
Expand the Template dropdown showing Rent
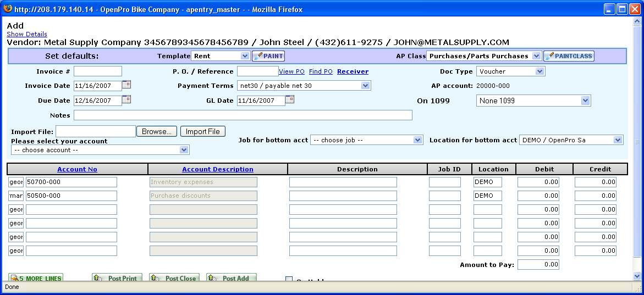(x=245, y=56)
